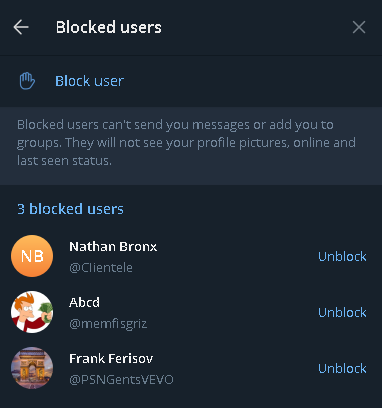Select the Block user option label
The height and width of the screenshot is (408, 382).
coord(89,81)
